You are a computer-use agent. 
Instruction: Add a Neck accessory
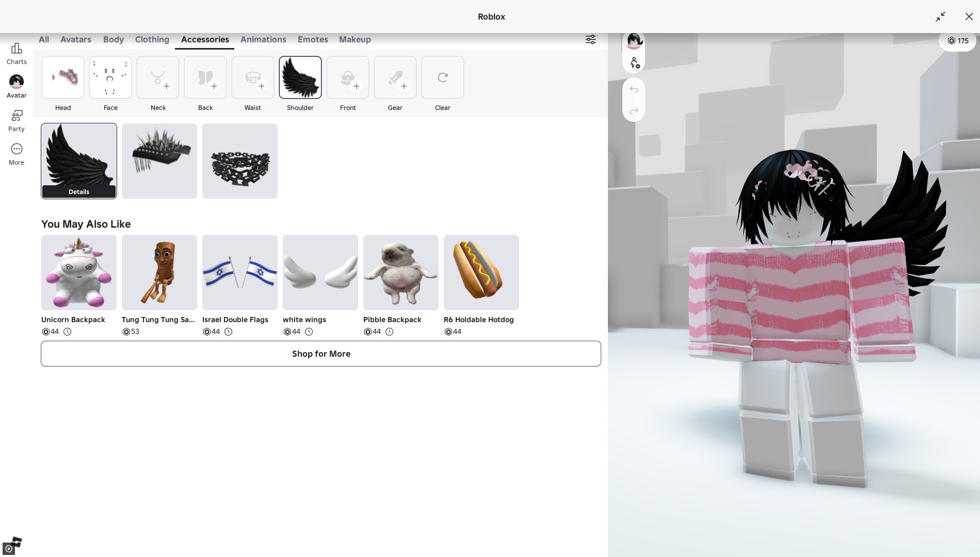point(158,77)
